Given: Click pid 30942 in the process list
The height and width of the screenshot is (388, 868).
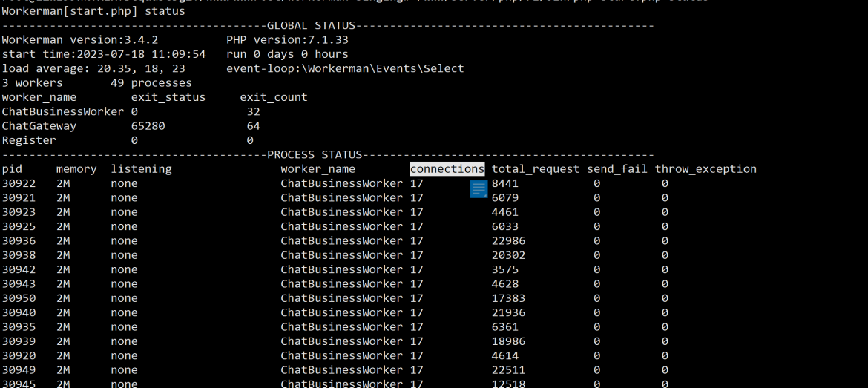Looking at the screenshot, I should (19, 269).
